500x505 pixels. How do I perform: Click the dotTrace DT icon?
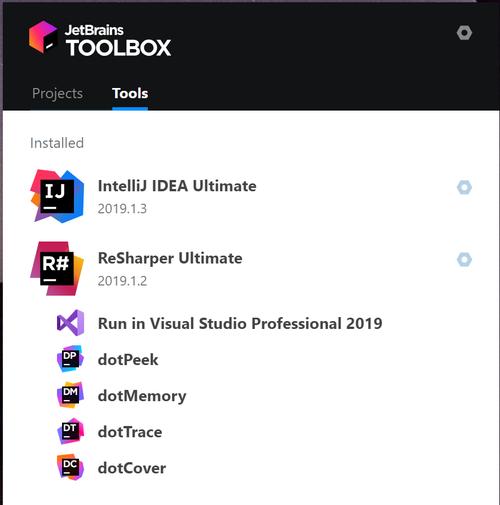[x=70, y=431]
